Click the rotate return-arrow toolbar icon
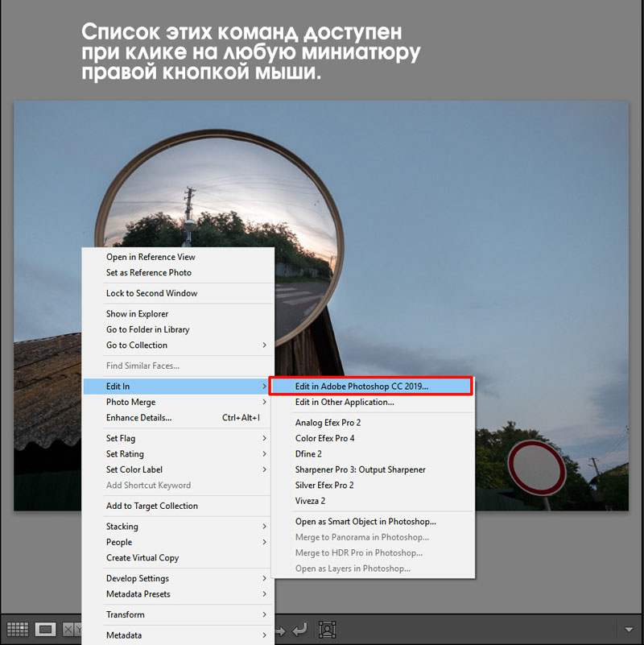This screenshot has height=645, width=644. [300, 630]
